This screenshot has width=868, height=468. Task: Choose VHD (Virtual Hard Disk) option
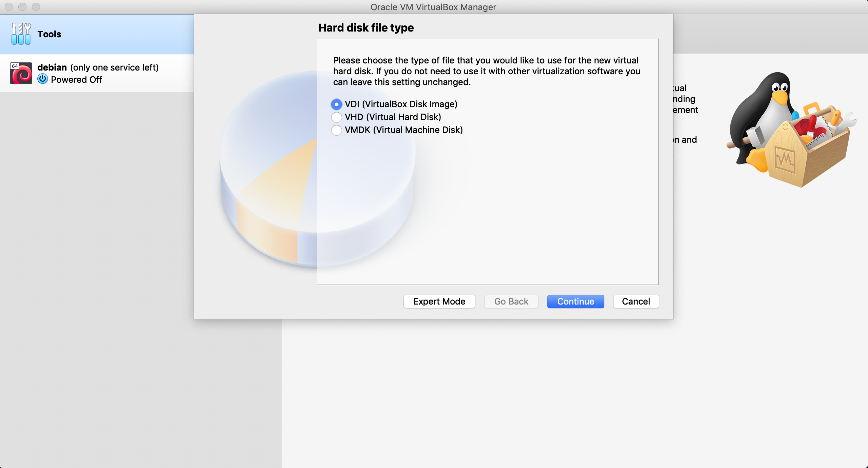[x=336, y=117]
